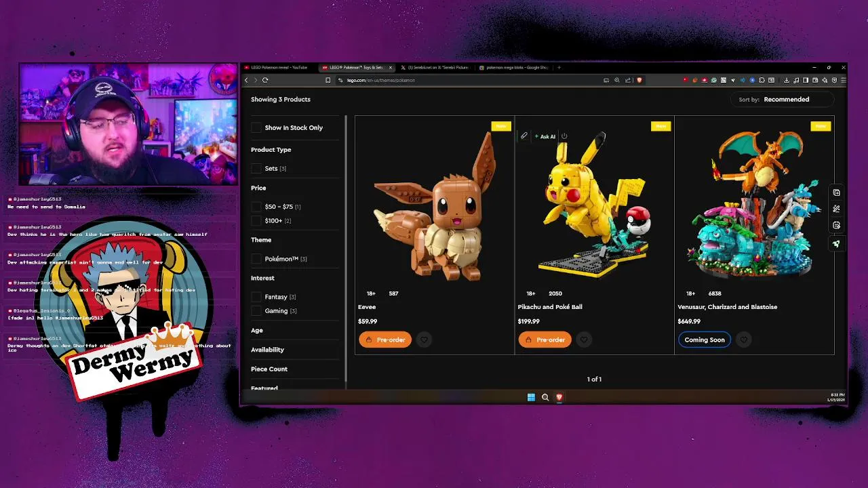Viewport: 868px width, 488px height.
Task: Click the notes icon in right floating sidebar
Action: [836, 225]
